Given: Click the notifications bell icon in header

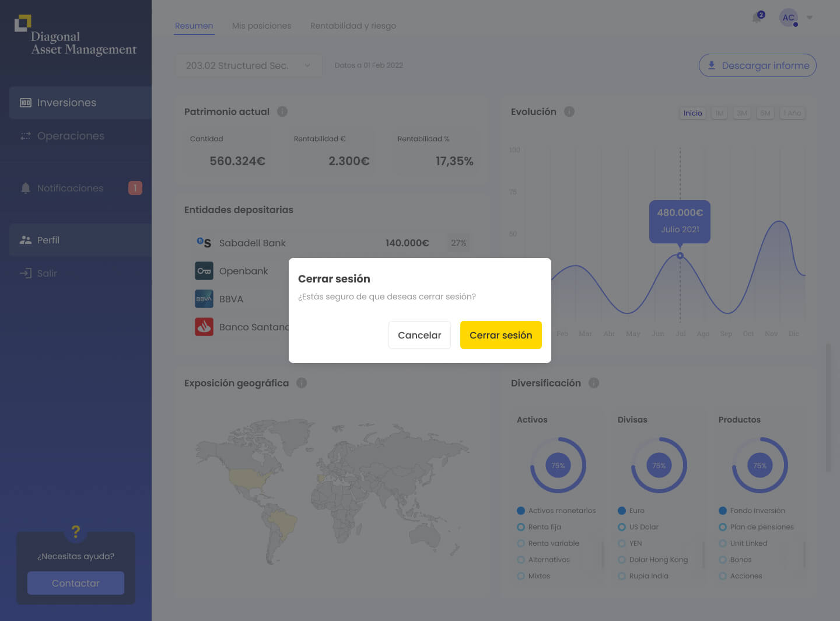Looking at the screenshot, I should point(757,18).
